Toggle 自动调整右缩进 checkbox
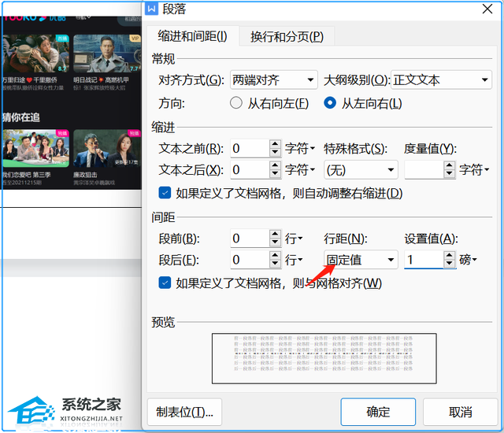The image size is (504, 433). pos(165,193)
